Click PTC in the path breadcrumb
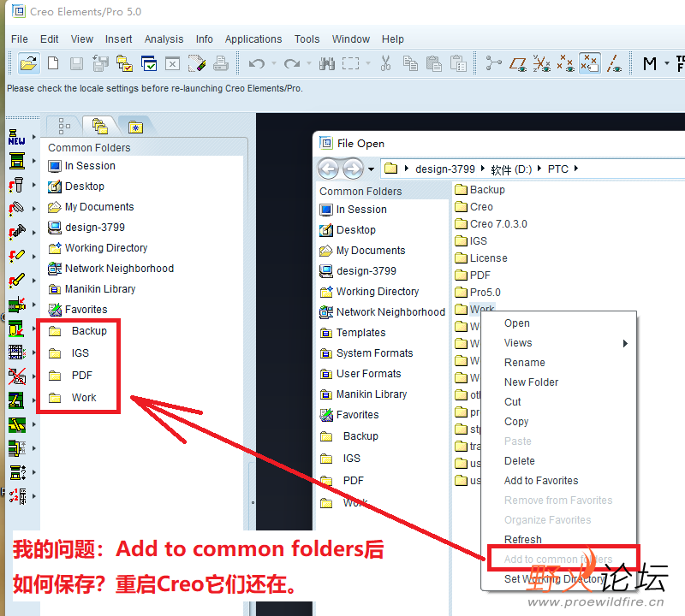This screenshot has width=685, height=616. click(x=558, y=169)
